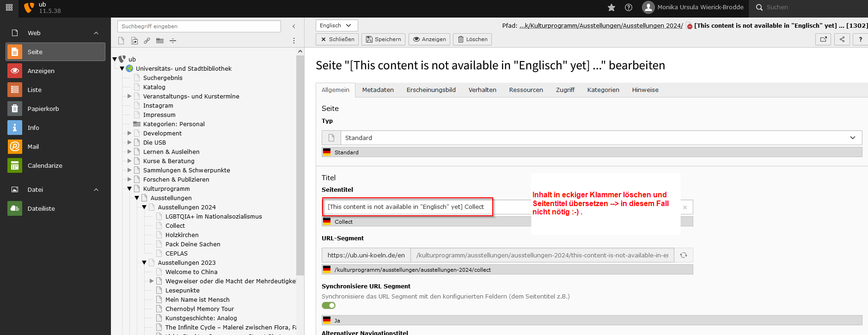Open the Englisch language dropdown
868x335 pixels.
pos(336,25)
